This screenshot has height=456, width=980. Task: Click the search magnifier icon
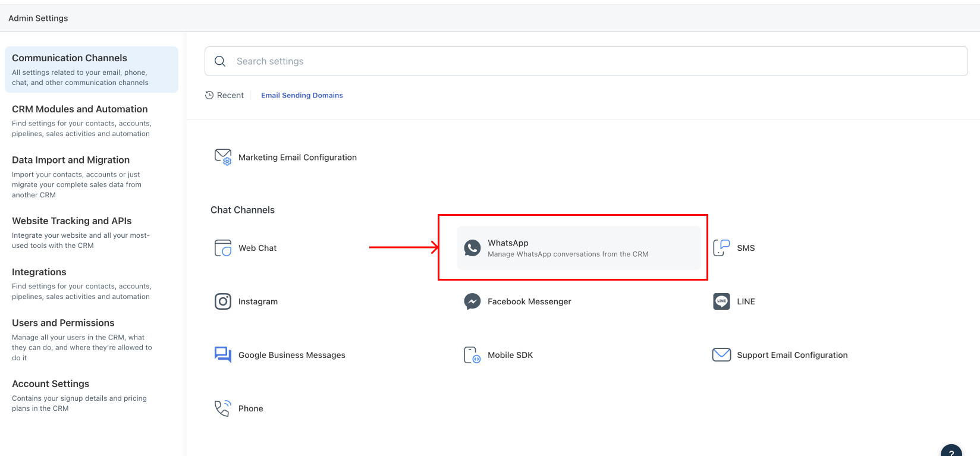coord(220,61)
